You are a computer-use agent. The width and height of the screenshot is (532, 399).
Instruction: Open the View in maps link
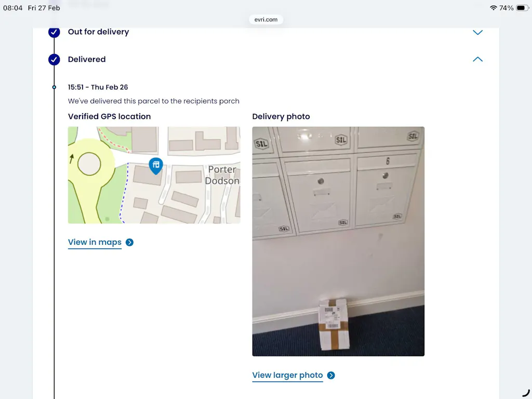(x=95, y=242)
